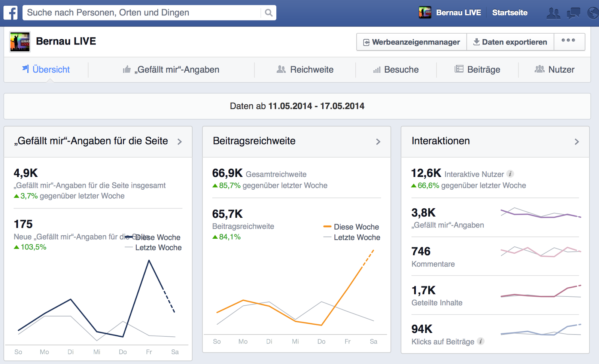599x364 pixels.
Task: Click the people icon of Reichweite tab
Action: [281, 69]
